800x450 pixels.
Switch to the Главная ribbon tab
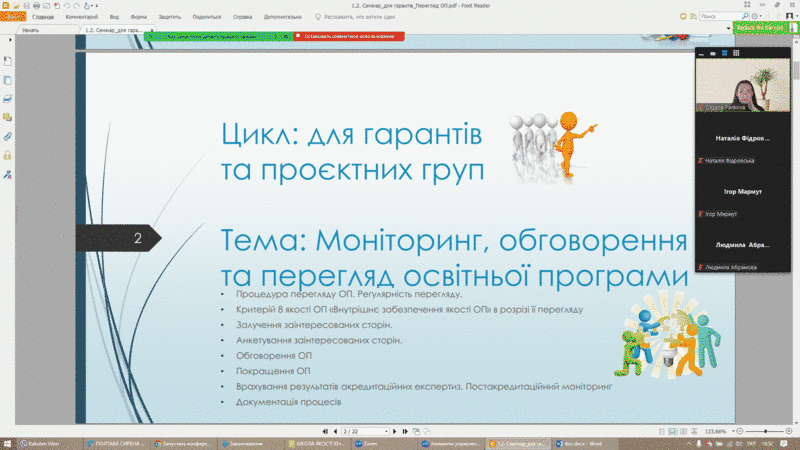point(43,17)
